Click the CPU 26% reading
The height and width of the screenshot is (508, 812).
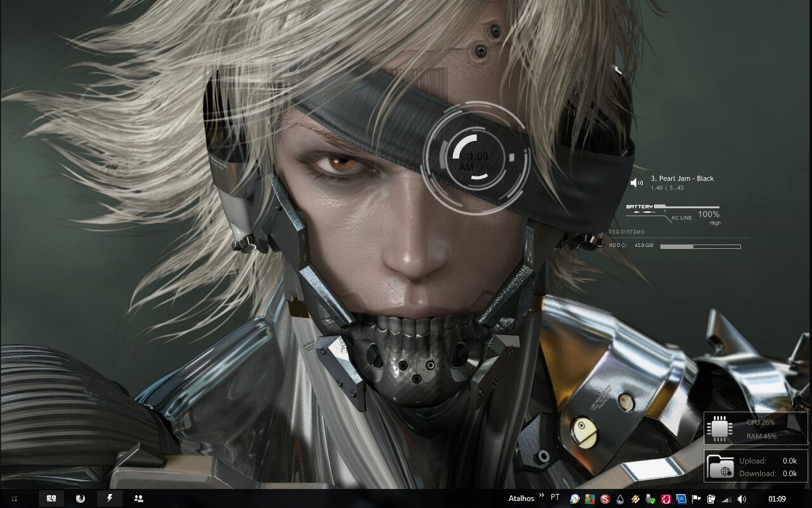[761, 422]
